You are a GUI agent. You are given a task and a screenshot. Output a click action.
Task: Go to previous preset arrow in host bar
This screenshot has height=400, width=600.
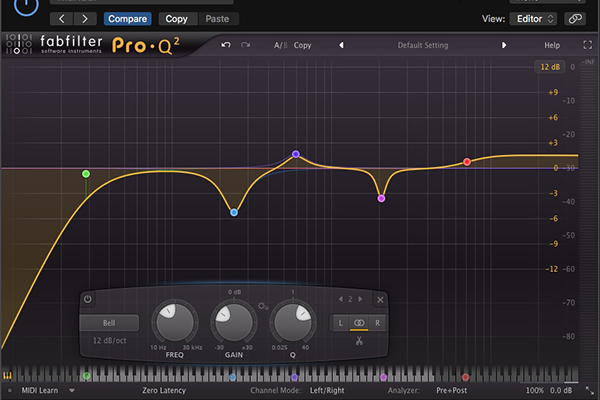coord(62,19)
